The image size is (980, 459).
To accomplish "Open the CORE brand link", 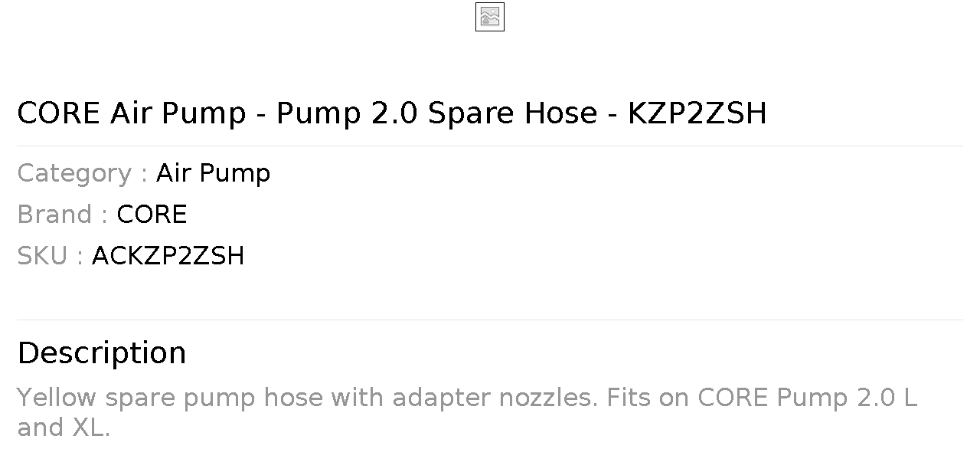I will pyautogui.click(x=152, y=215).
